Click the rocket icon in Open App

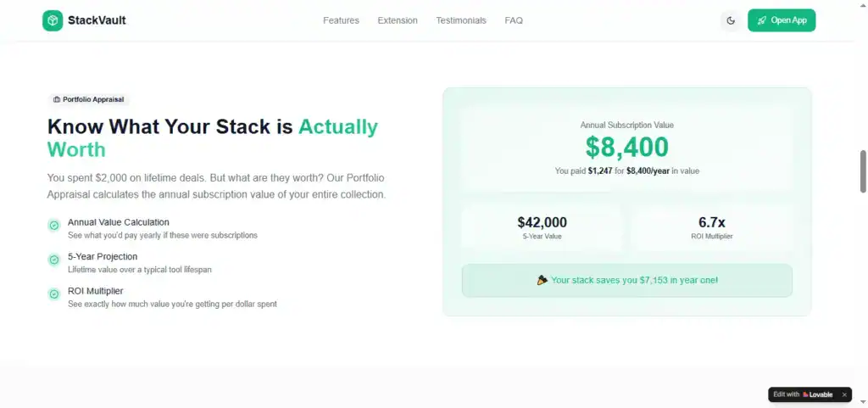762,20
